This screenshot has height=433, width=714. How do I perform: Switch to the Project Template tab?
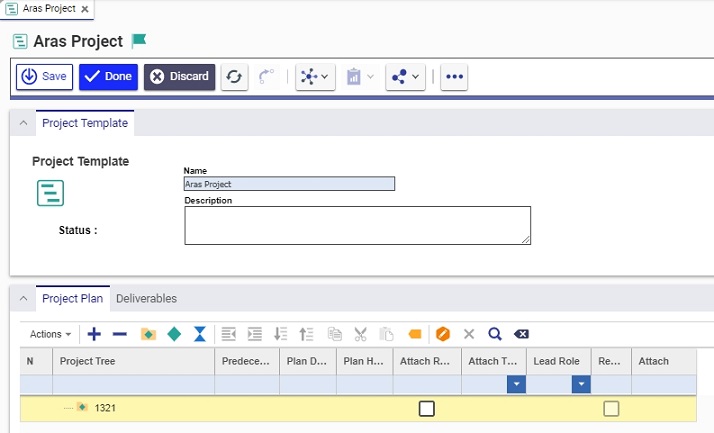[x=85, y=123]
